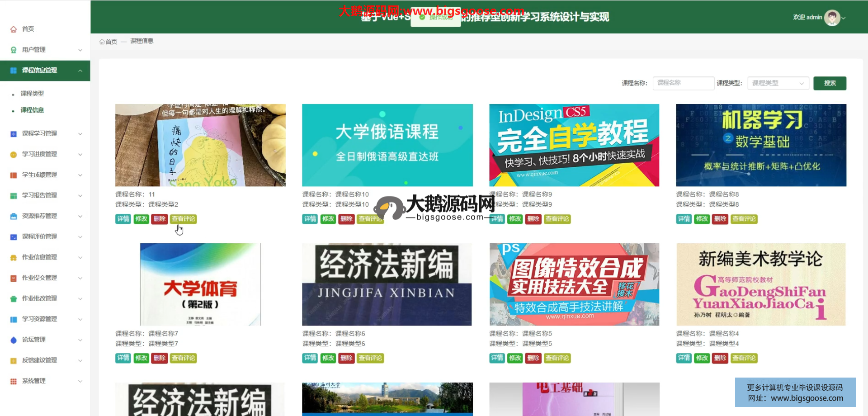Collapse the 课程信息管理 menu
868x416 pixels.
pos(80,71)
